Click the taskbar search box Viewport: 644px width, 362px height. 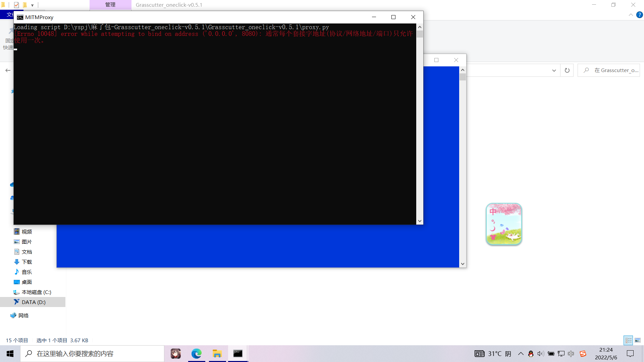92,354
